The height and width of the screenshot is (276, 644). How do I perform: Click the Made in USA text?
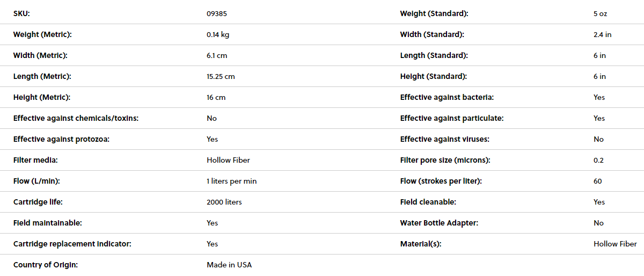(x=229, y=265)
